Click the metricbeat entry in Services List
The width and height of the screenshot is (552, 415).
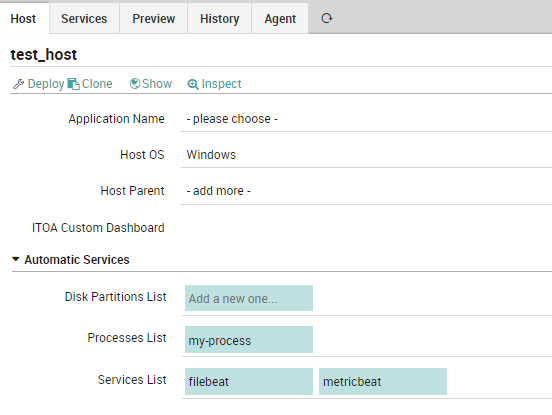click(x=383, y=382)
